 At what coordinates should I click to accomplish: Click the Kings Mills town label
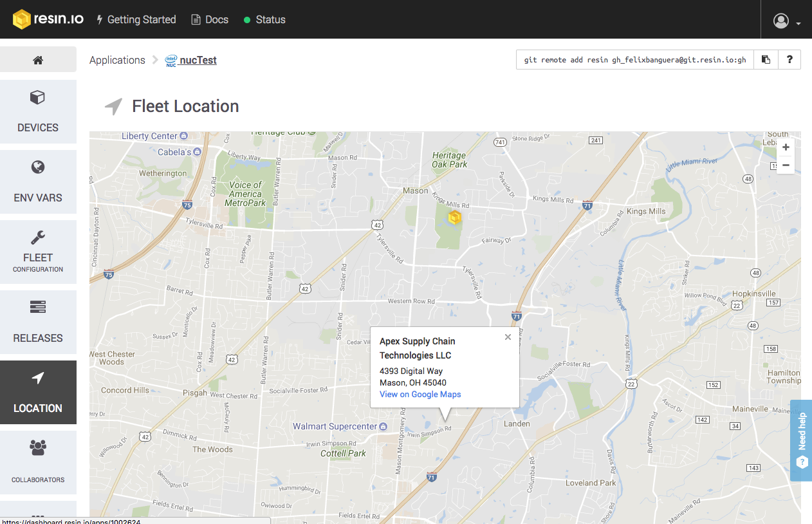tap(646, 212)
